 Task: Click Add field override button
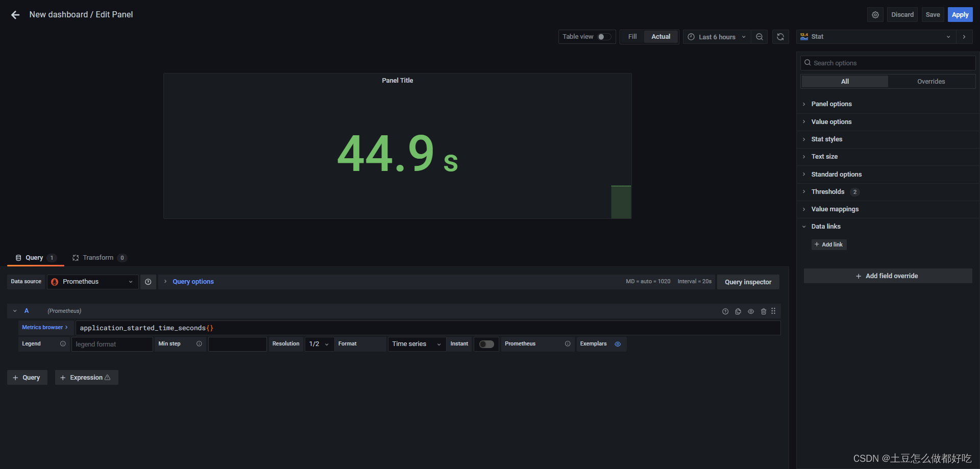click(888, 276)
